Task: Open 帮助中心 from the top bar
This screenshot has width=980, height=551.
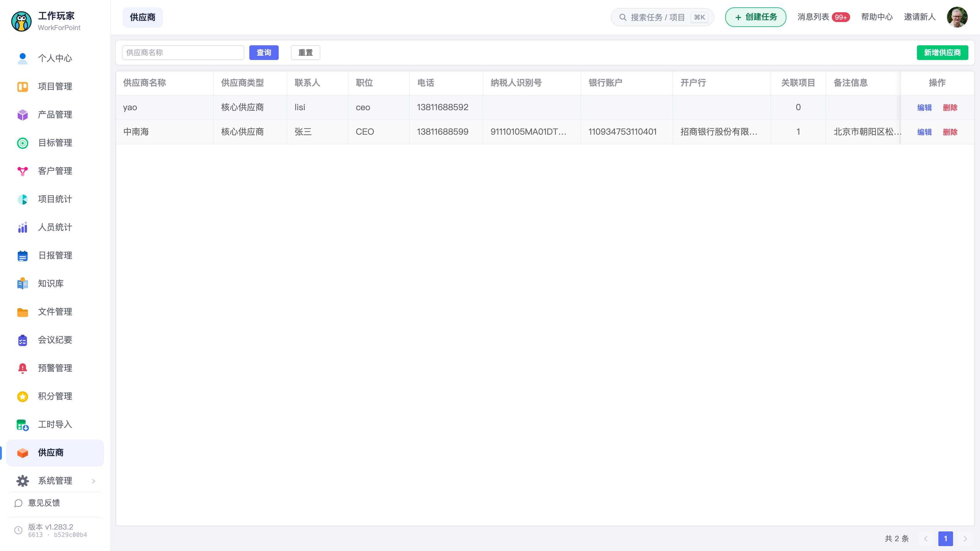Action: pyautogui.click(x=876, y=17)
